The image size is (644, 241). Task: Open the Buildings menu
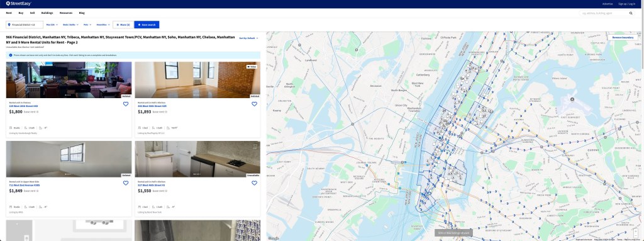point(47,13)
